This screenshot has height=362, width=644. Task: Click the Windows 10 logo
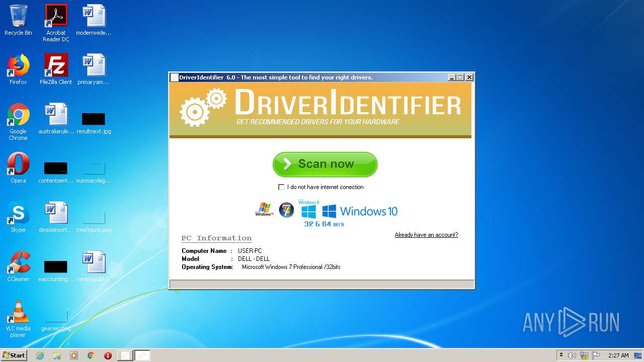tap(360, 211)
